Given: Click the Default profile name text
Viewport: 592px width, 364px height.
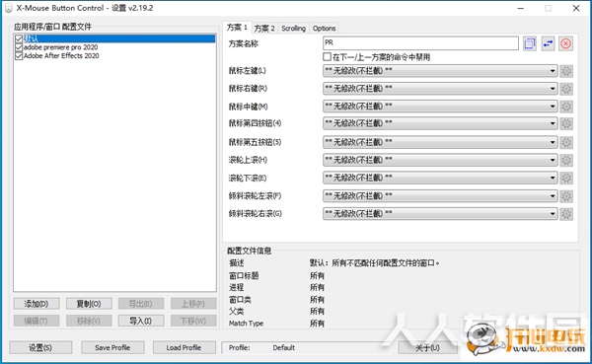Looking at the screenshot, I should (x=284, y=348).
